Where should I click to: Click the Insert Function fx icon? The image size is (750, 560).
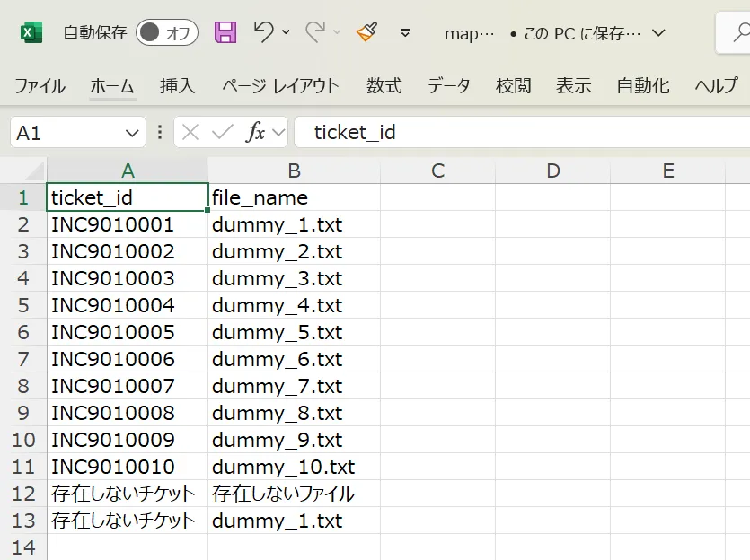255,132
